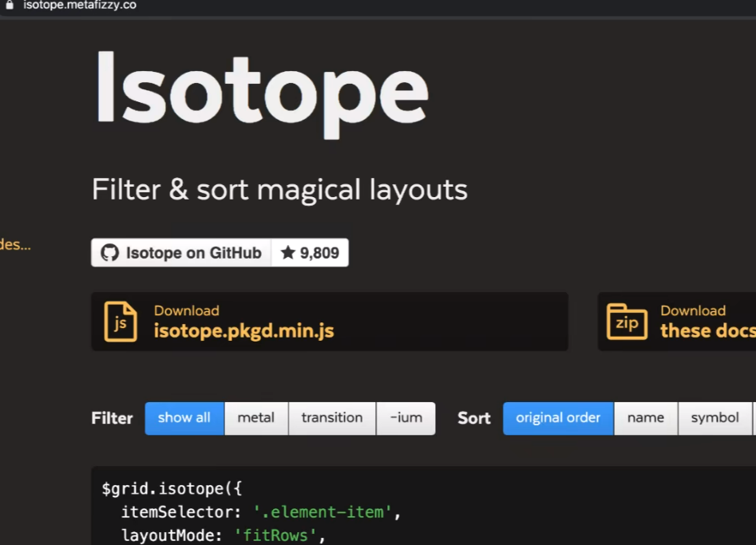The image size is (756, 545).
Task: Sort items by symbol
Action: (715, 418)
